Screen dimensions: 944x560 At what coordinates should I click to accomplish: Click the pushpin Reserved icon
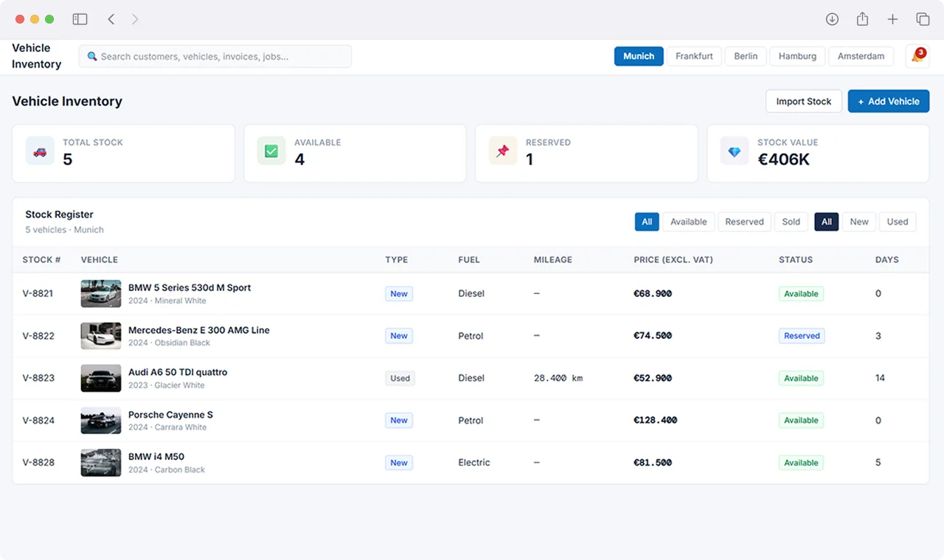(x=503, y=151)
